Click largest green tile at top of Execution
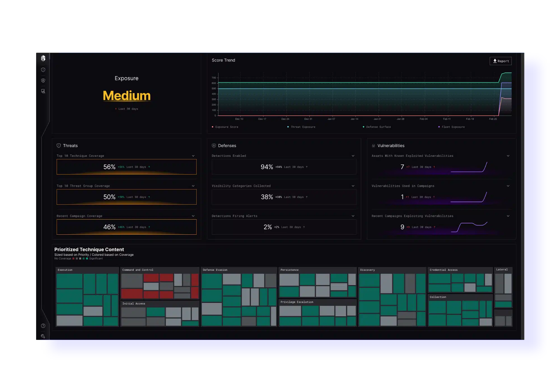The image size is (560, 392). click(x=69, y=281)
